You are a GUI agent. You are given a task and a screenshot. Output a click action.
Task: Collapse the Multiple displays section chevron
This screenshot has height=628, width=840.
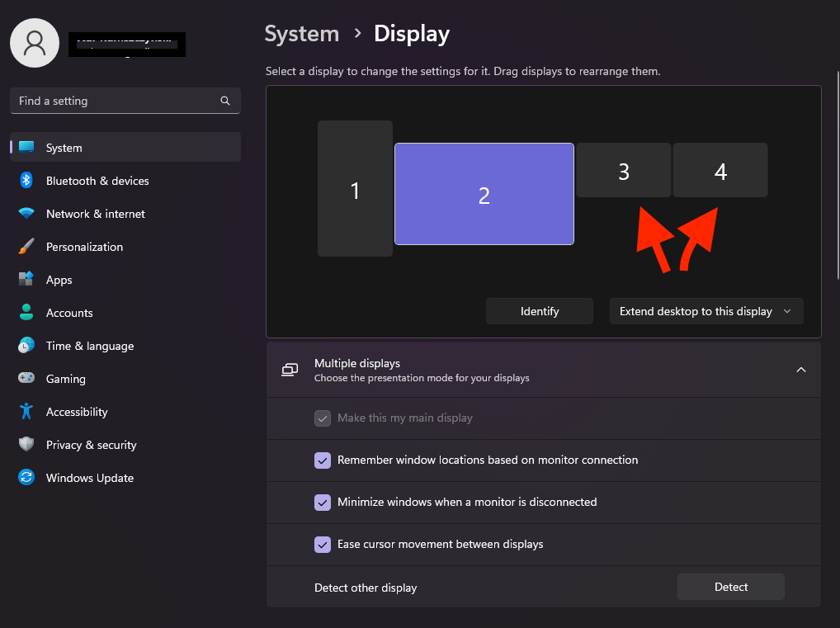coord(801,370)
